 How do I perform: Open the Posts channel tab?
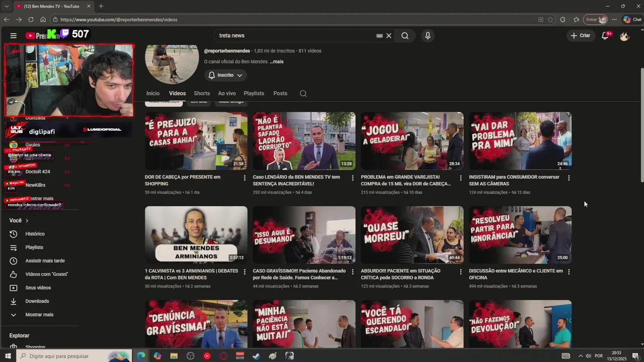[280, 94]
